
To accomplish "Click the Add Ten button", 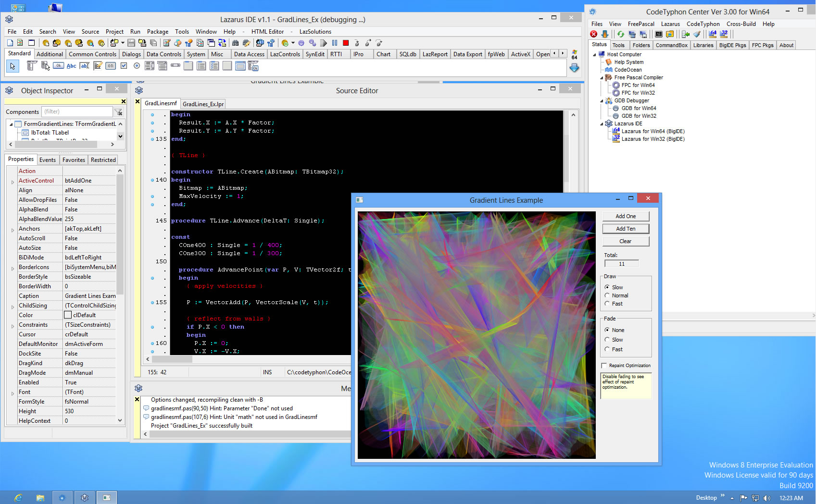I will click(626, 229).
